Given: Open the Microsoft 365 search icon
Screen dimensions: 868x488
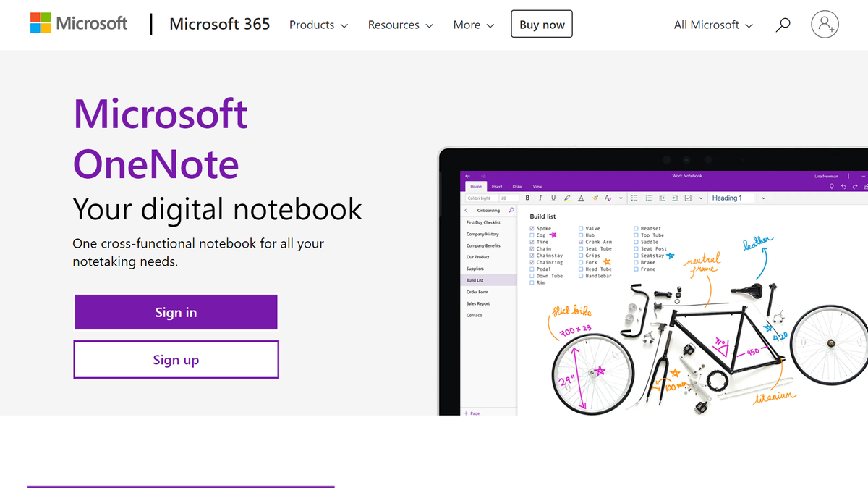Looking at the screenshot, I should click(x=783, y=24).
